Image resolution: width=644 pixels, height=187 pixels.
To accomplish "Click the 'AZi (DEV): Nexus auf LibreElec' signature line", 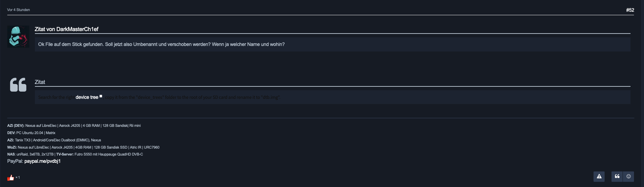I will [74, 125].
